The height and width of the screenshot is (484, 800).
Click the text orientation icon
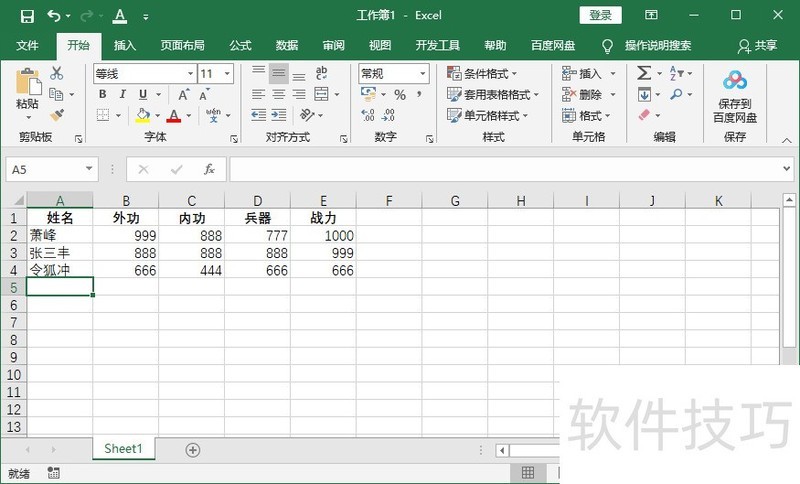pyautogui.click(x=307, y=115)
